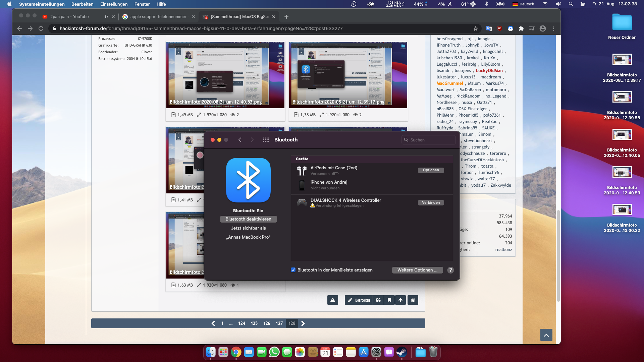Click the help question mark button
Screen dimensions: 644x362
pyautogui.click(x=450, y=270)
